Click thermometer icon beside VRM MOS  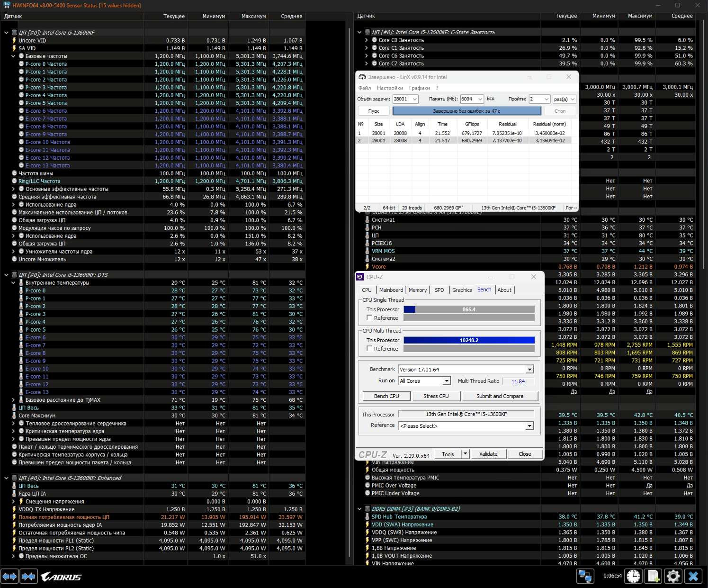pyautogui.click(x=367, y=251)
